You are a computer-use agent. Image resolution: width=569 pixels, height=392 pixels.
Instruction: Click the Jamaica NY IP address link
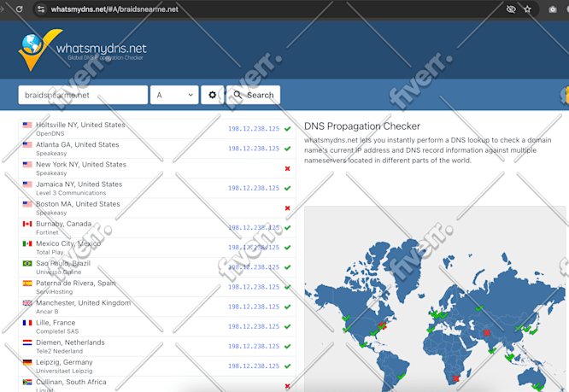click(x=254, y=188)
